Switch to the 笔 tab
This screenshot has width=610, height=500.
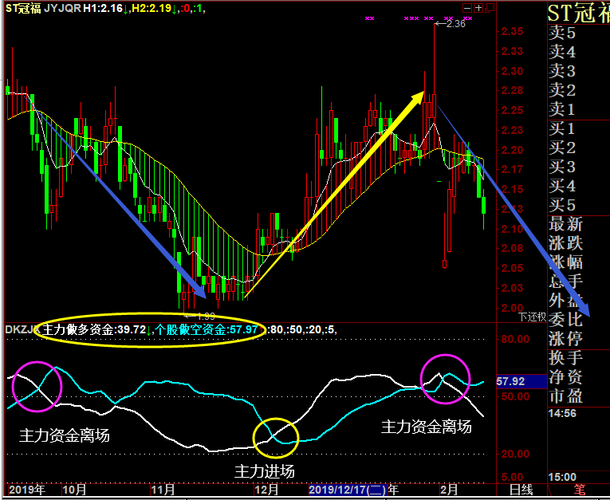[x=579, y=490]
